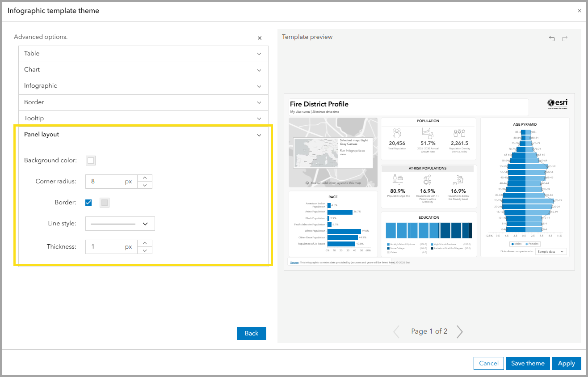Decrease the Corner radius value
This screenshot has height=377, width=588.
[x=145, y=185]
